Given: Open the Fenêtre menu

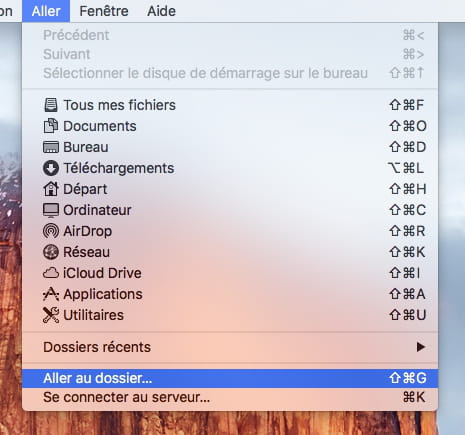Looking at the screenshot, I should click(104, 11).
